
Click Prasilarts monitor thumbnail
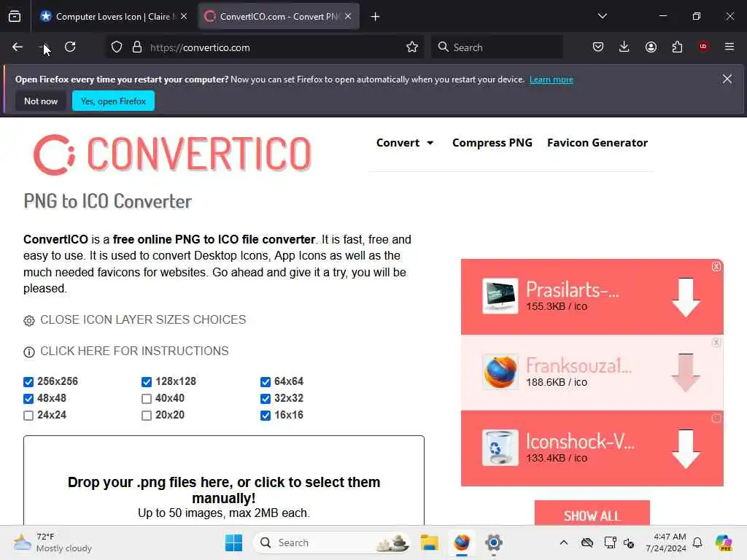click(x=500, y=296)
